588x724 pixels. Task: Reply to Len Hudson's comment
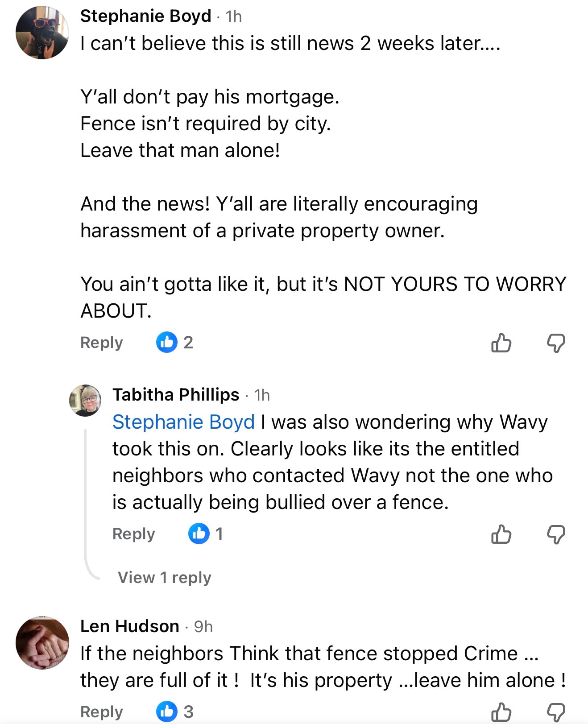101,712
